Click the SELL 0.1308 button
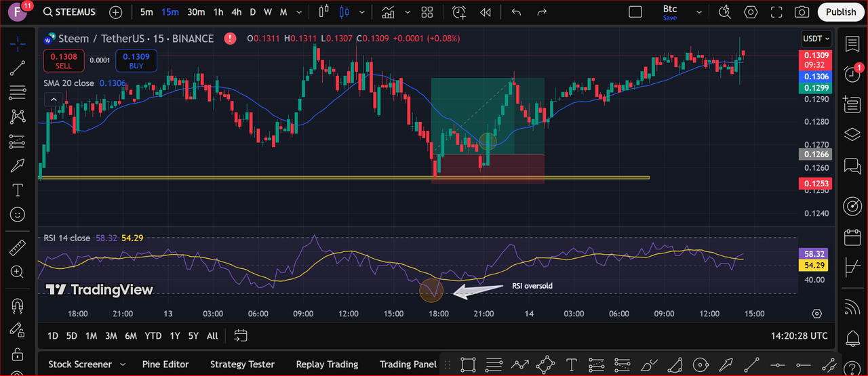This screenshot has height=376, width=868. click(x=64, y=61)
